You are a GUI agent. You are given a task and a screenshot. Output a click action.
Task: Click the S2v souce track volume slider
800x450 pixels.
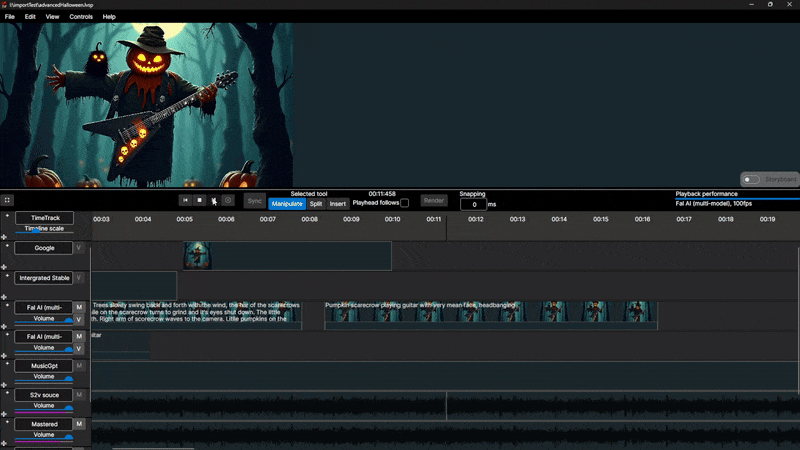tap(44, 411)
